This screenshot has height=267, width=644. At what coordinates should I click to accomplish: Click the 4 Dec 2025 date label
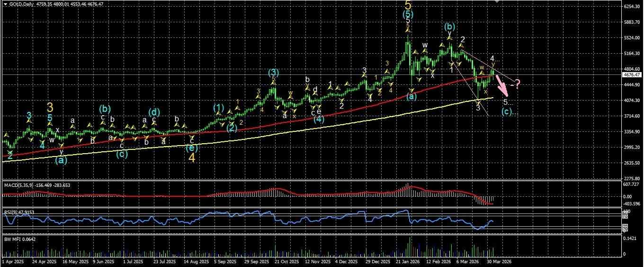pos(347,261)
